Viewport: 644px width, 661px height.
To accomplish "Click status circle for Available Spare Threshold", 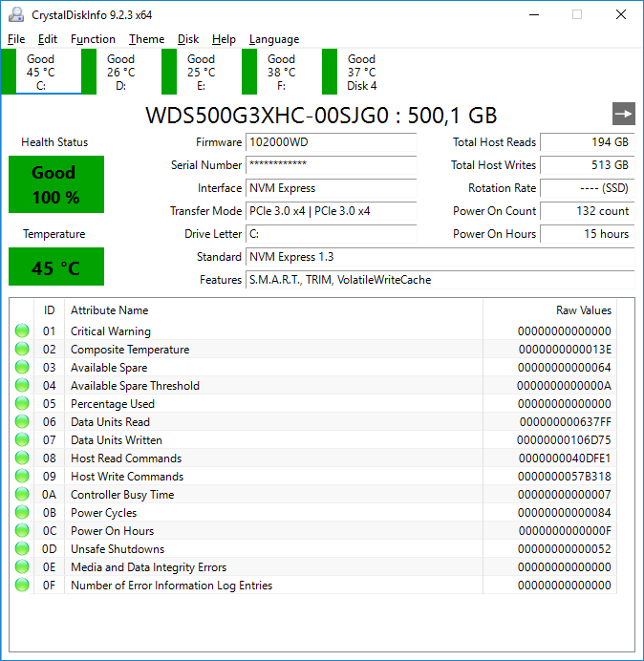I will click(x=22, y=385).
